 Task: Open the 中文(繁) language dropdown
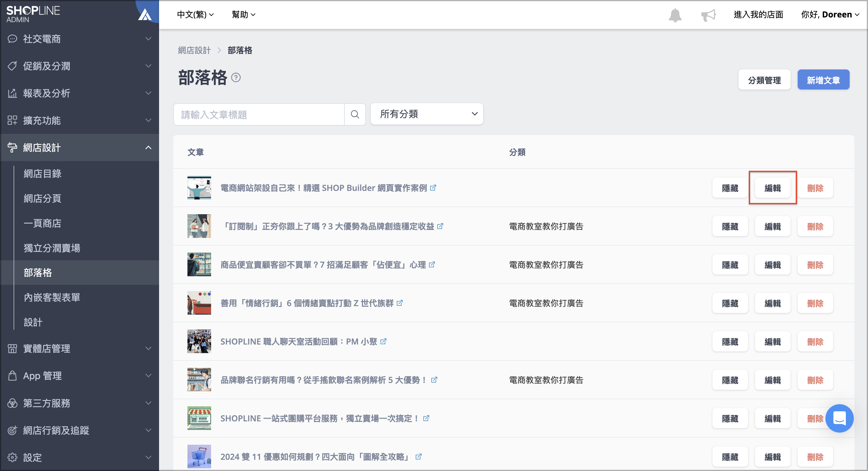coord(195,14)
